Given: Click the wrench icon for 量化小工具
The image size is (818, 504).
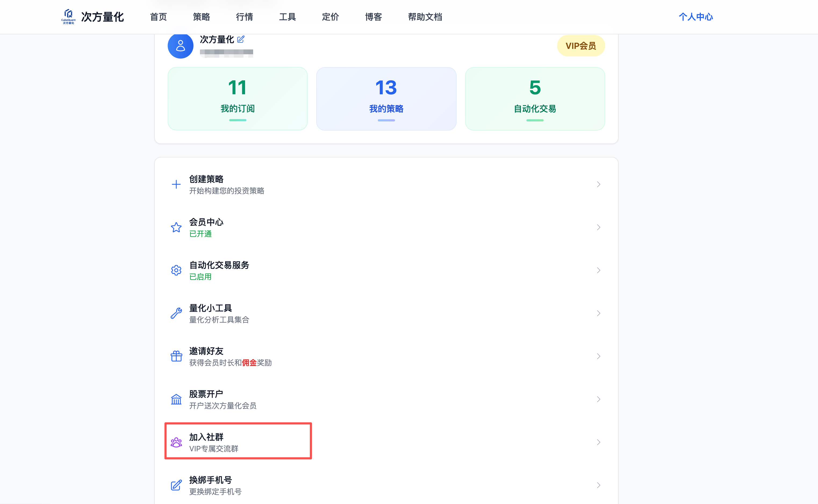Looking at the screenshot, I should (176, 313).
